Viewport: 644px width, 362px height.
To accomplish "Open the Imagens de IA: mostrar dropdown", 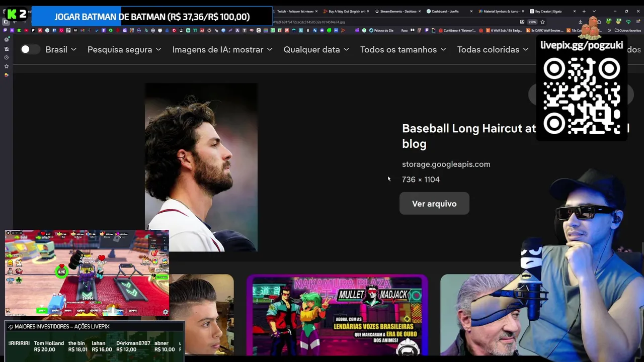I will pos(222,49).
